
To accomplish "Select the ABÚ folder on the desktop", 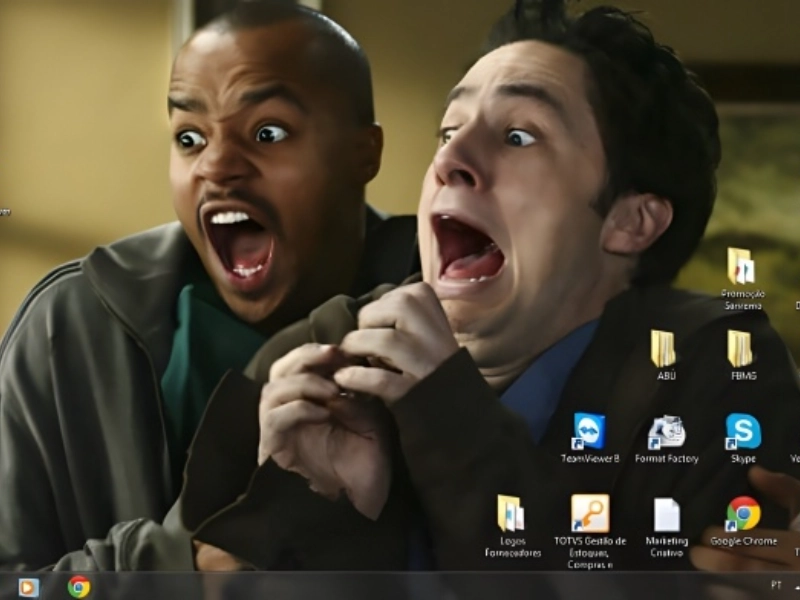I will pos(664,349).
